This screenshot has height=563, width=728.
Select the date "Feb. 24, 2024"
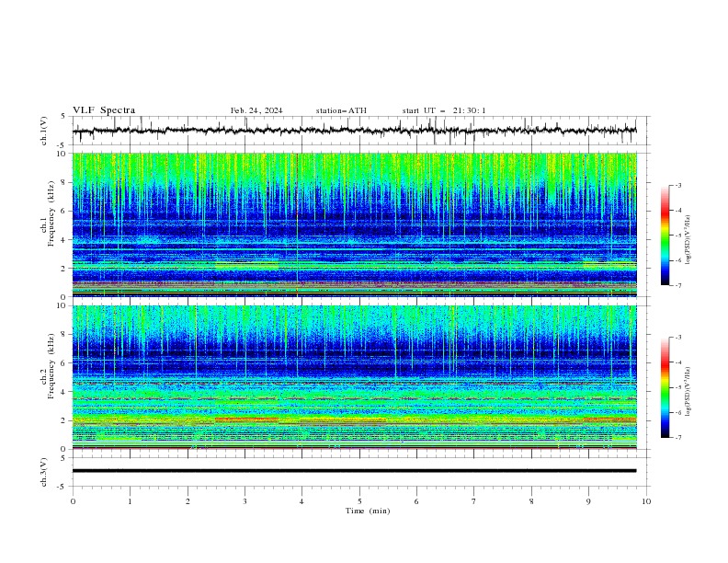(256, 110)
